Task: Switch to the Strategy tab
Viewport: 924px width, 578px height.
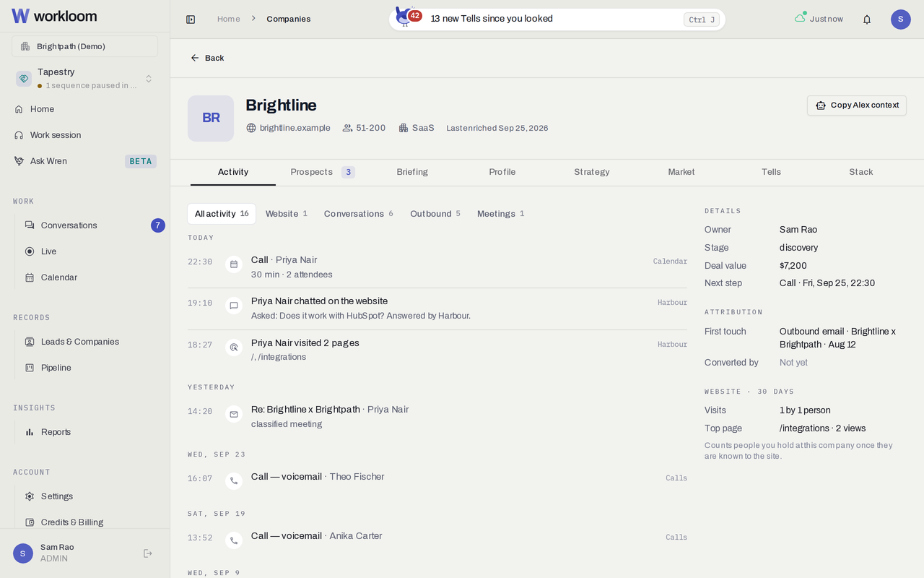Action: (592, 172)
